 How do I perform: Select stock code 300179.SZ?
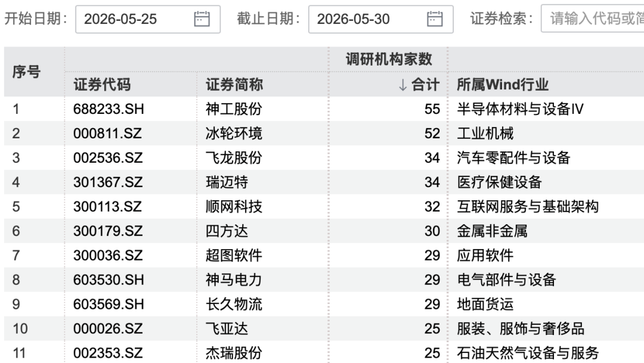[x=107, y=231]
